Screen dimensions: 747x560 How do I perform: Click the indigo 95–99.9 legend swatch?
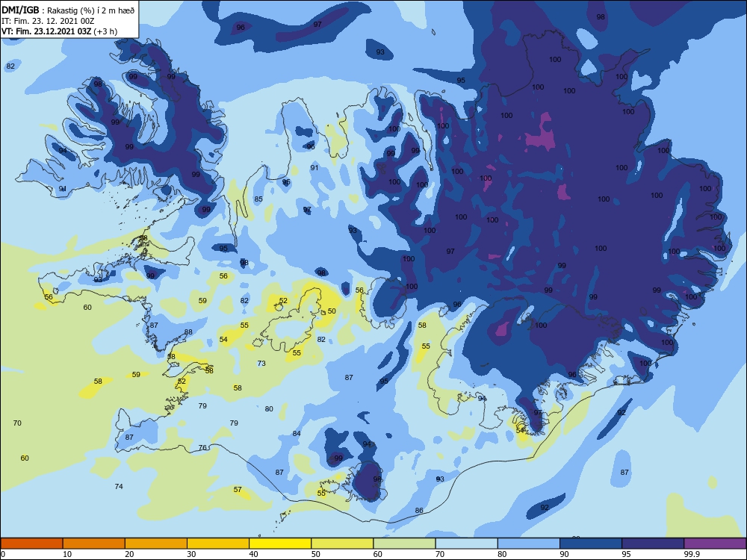coord(653,544)
